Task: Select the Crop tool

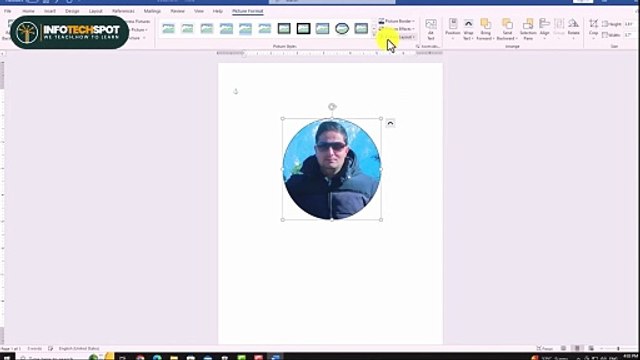Action: [593, 29]
